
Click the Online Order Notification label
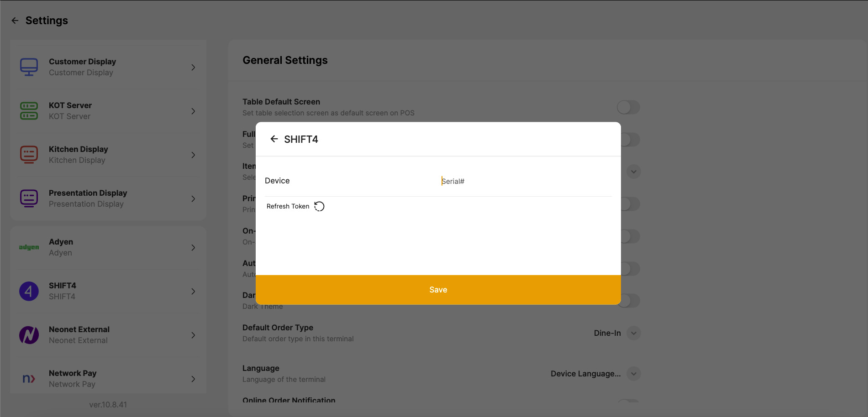click(289, 400)
